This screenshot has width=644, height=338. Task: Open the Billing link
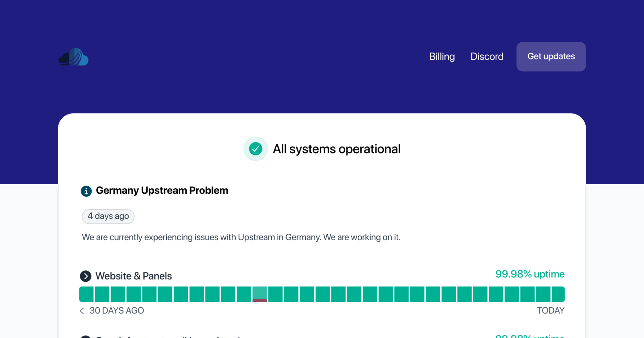(x=442, y=57)
